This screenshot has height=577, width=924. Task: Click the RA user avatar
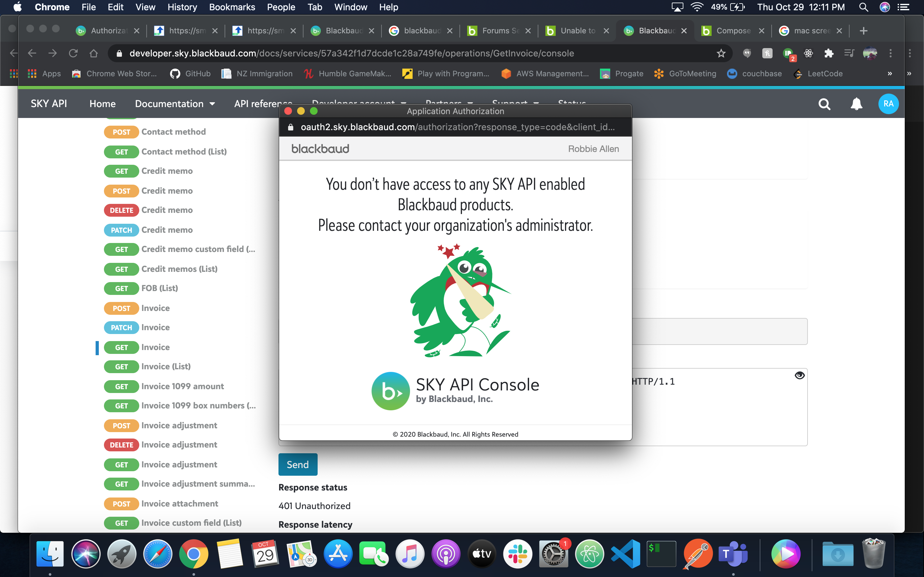(888, 104)
